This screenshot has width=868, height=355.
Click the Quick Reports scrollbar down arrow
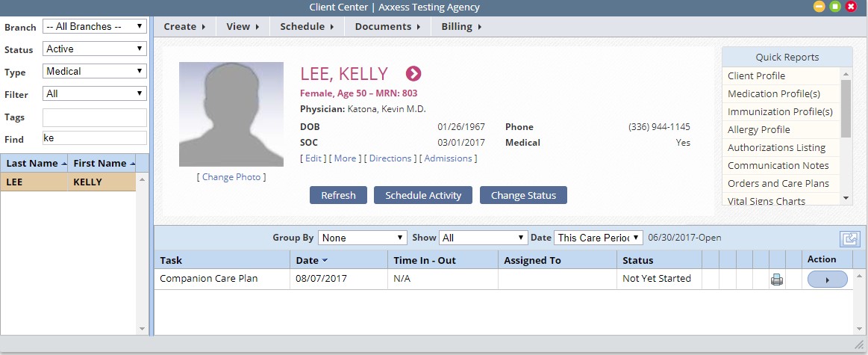tap(846, 198)
